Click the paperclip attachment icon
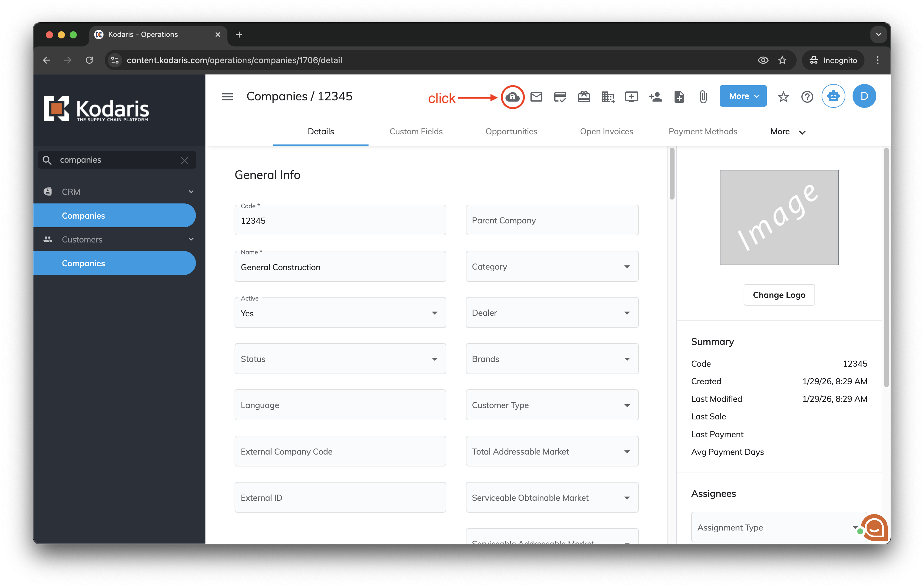 pos(703,97)
